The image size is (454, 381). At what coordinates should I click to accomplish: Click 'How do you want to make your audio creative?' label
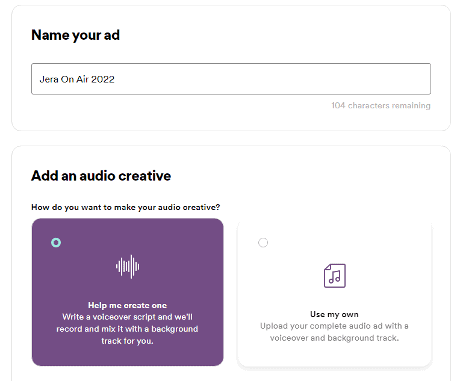point(126,207)
